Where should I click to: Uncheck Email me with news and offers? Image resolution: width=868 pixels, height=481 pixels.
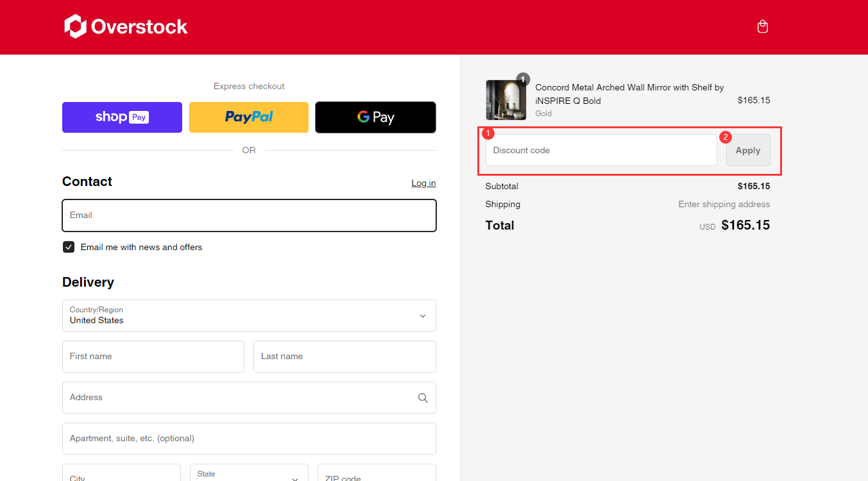coord(69,247)
